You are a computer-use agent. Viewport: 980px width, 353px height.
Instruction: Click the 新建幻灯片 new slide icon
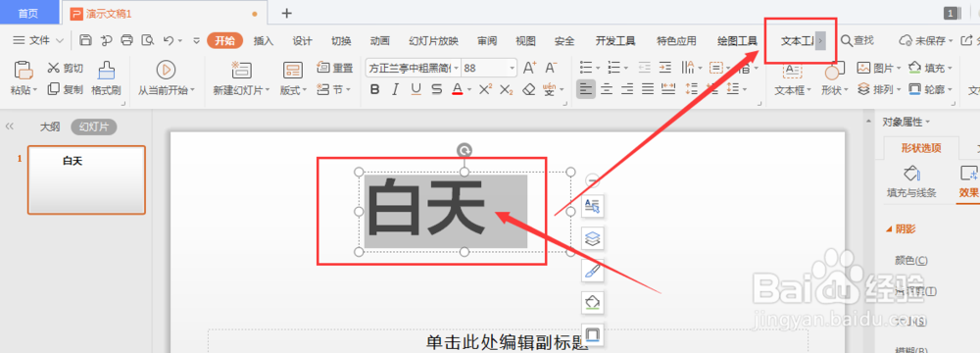coord(241,70)
